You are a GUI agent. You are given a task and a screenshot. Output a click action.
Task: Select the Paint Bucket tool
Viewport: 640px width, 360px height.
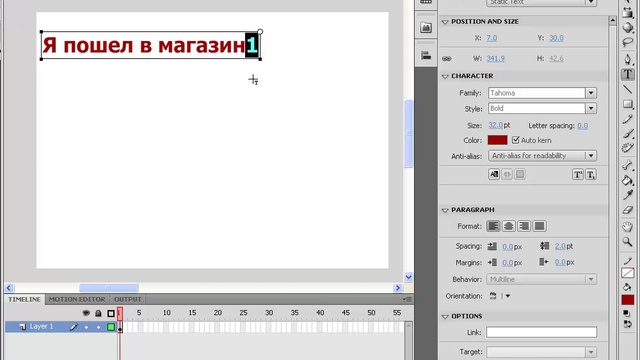pyautogui.click(x=627, y=180)
